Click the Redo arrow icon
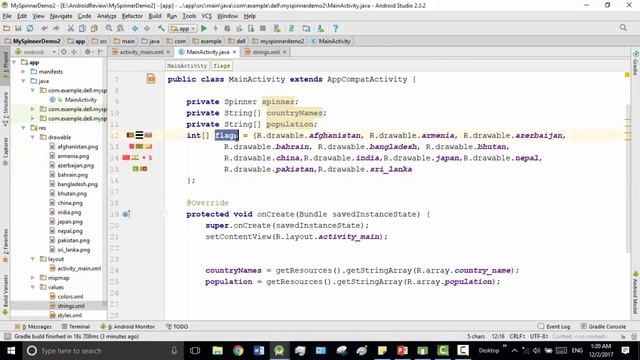Screen dimensions: 640x360 (x=56, y=29)
